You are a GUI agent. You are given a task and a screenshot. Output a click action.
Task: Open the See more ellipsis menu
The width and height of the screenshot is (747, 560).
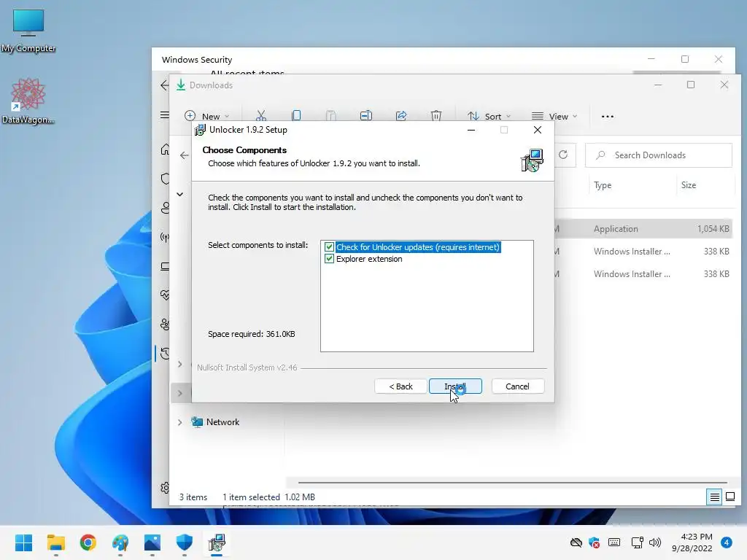click(608, 116)
